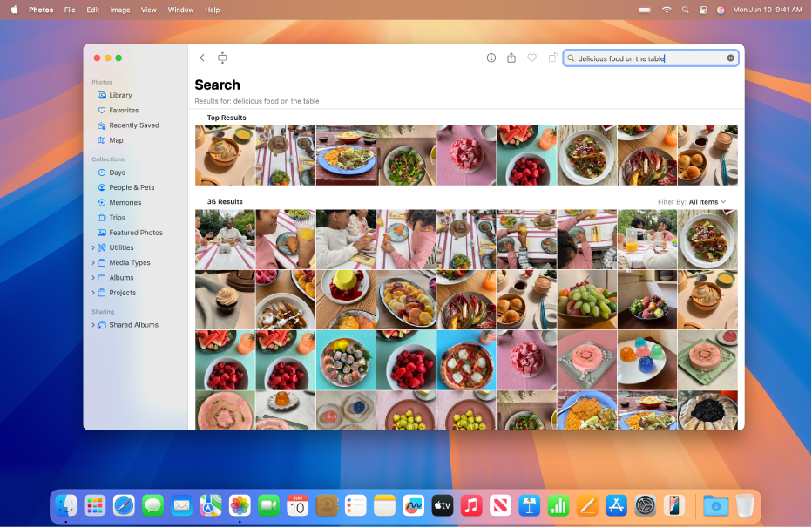Select the sushi photo thumbnail
812x528 pixels.
(345, 360)
